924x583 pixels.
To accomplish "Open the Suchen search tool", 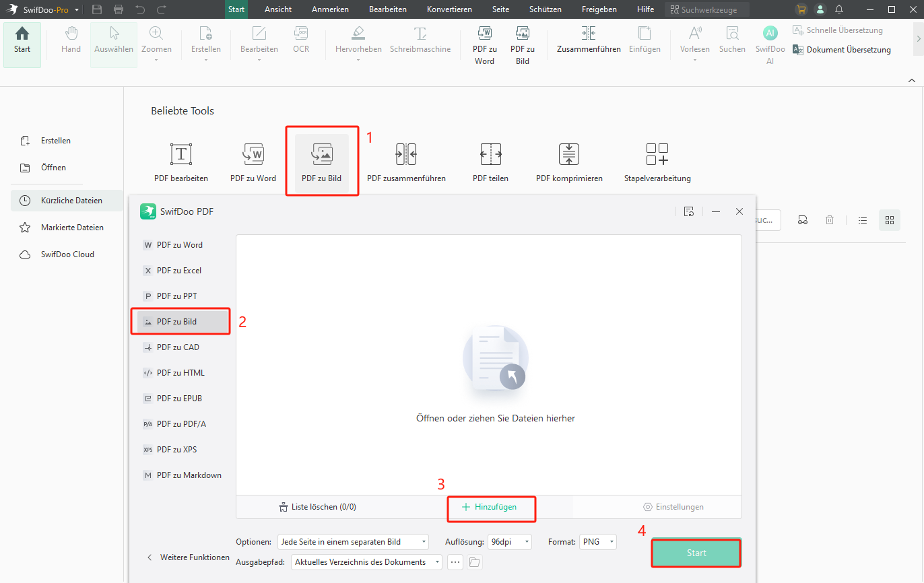I will pyautogui.click(x=732, y=40).
